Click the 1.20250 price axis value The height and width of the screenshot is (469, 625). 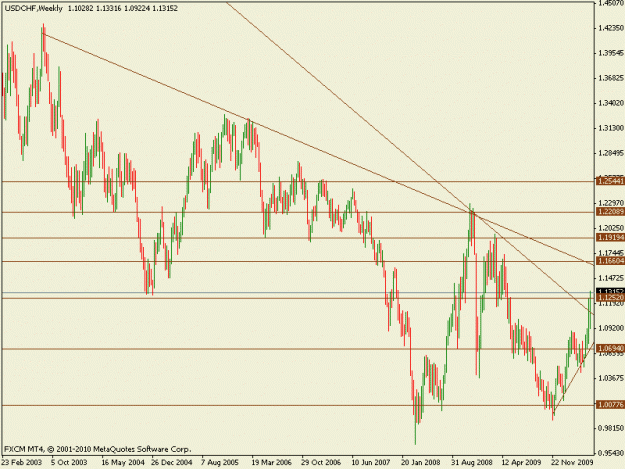[x=611, y=228]
